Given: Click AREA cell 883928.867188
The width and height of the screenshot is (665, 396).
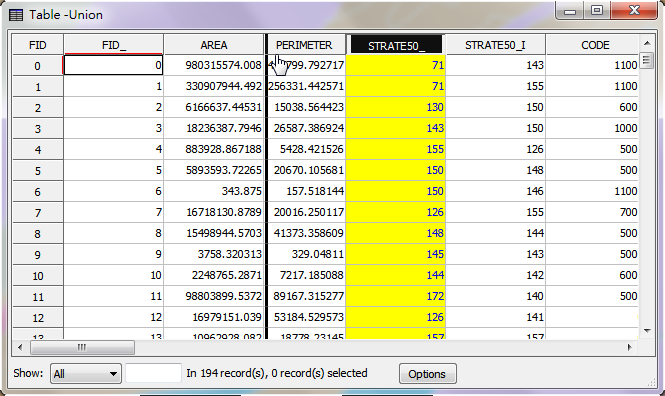Looking at the screenshot, I should pos(214,149).
